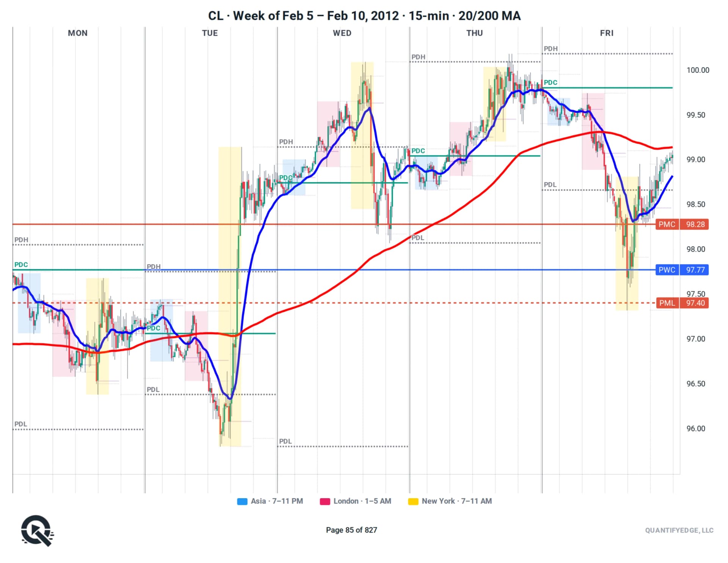Click Friday's PDH label
This screenshot has width=728, height=563.
(x=551, y=49)
